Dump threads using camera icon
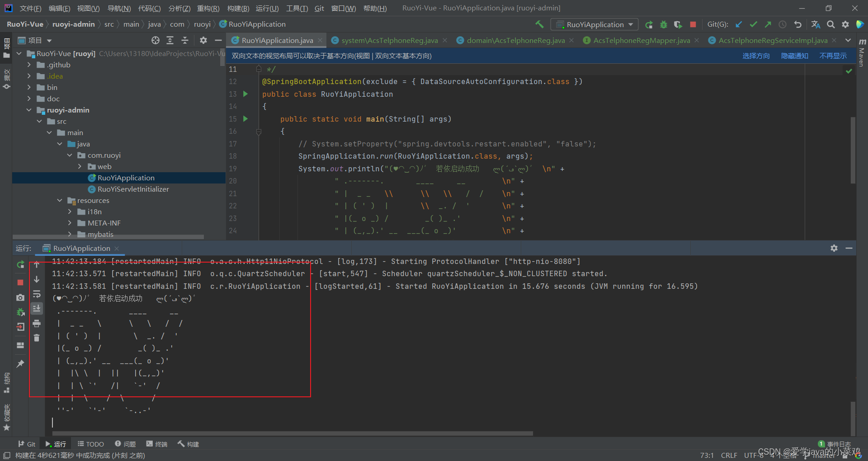 (x=20, y=297)
